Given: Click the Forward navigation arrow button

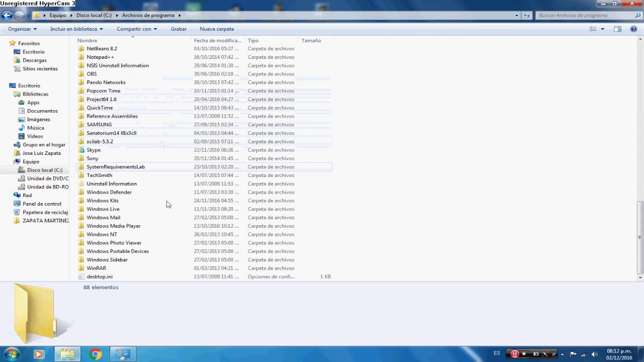Looking at the screenshot, I should pyautogui.click(x=19, y=16).
